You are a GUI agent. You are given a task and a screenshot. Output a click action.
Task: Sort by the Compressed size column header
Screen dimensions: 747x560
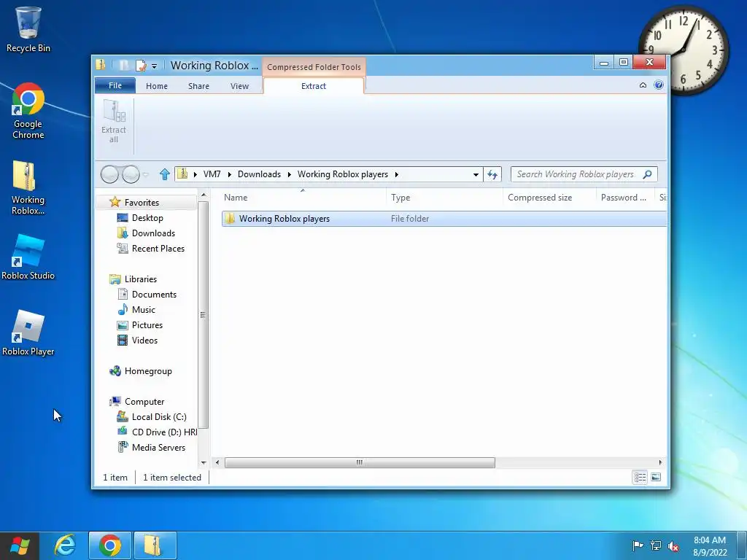pyautogui.click(x=549, y=198)
